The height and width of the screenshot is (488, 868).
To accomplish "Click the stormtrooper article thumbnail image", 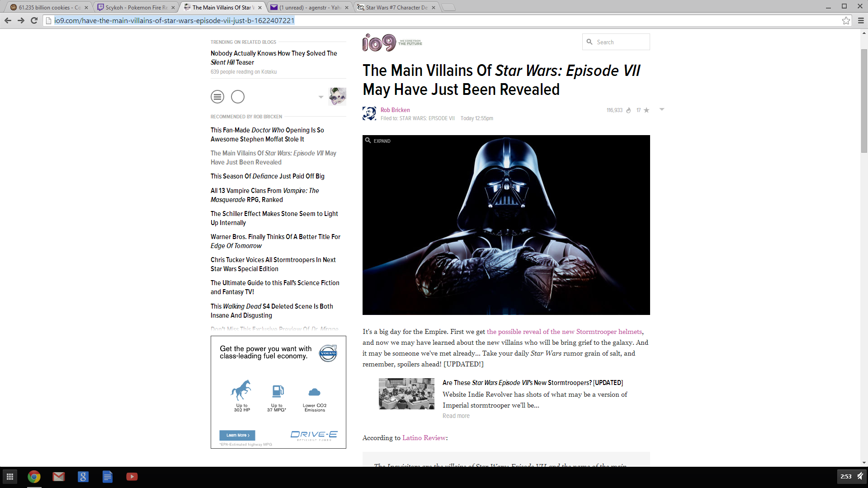I will pyautogui.click(x=406, y=394).
